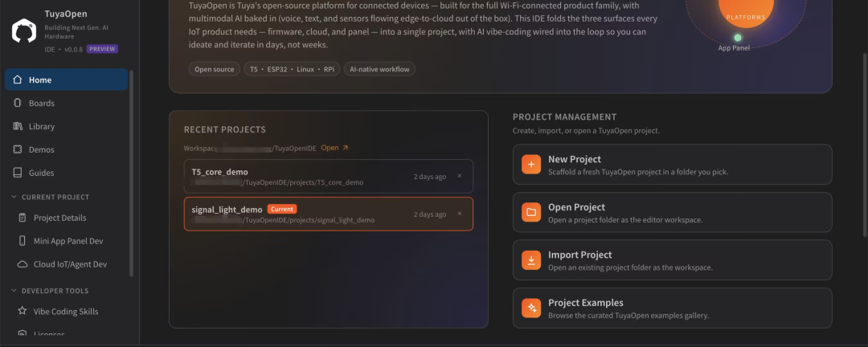This screenshot has height=347, width=868.
Task: Open the Guides page
Action: (x=67, y=173)
